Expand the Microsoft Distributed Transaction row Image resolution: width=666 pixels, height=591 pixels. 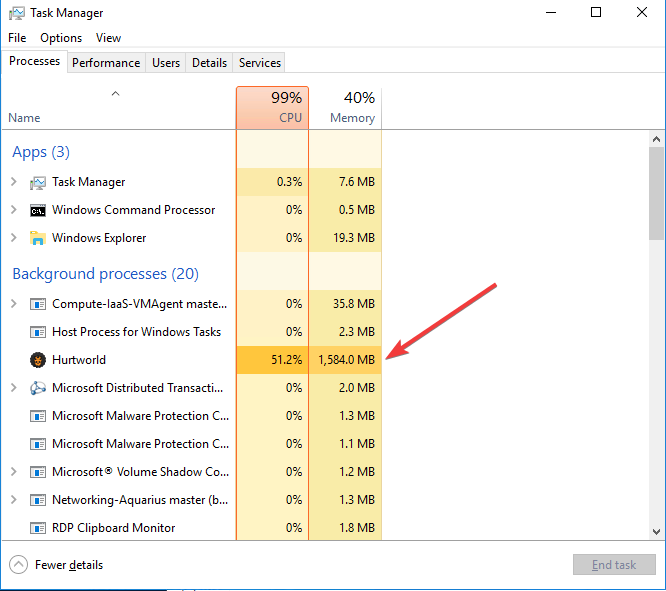click(x=14, y=387)
